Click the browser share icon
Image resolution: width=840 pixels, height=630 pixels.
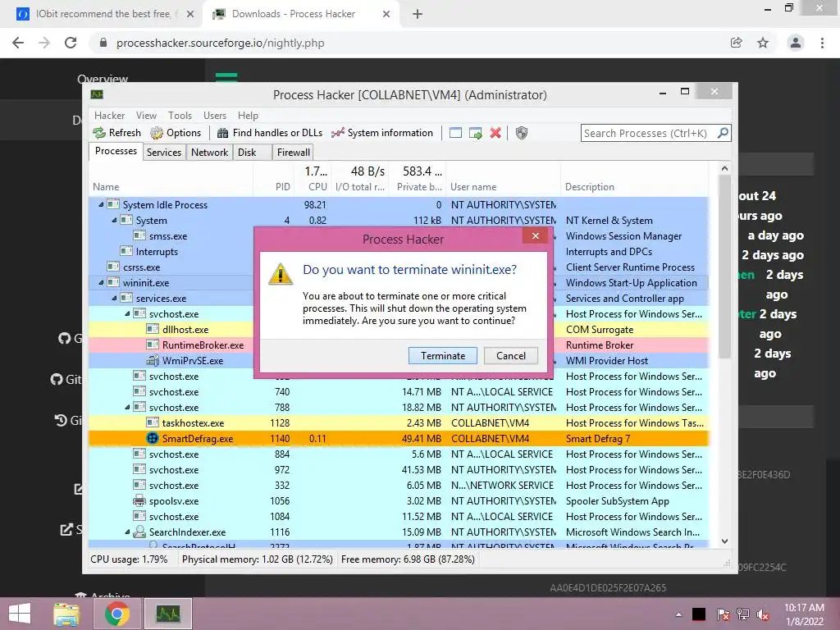tap(737, 43)
